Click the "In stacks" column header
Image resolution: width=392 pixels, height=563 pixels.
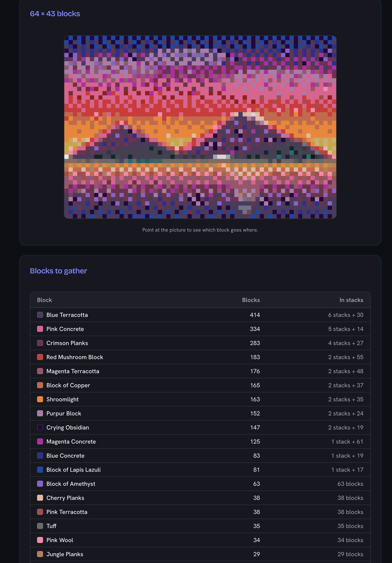click(351, 300)
